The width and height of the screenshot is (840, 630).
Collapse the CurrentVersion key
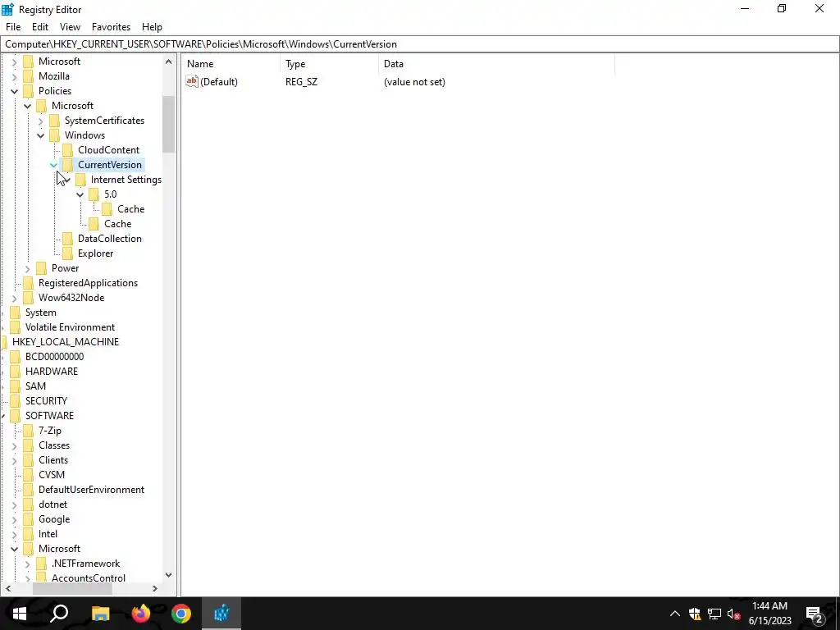53,165
